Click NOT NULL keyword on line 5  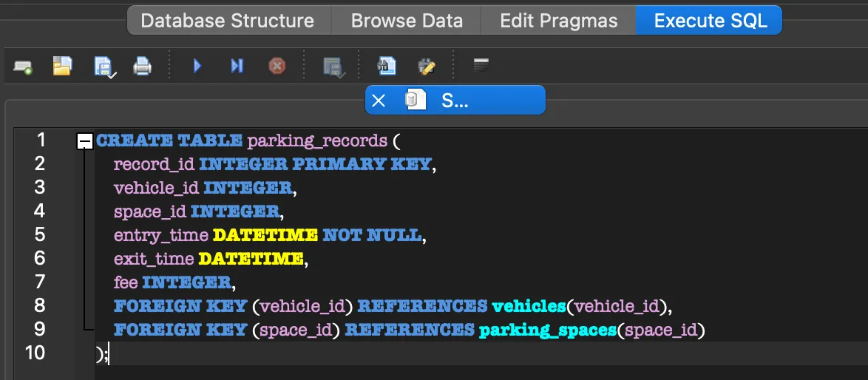[x=372, y=235]
